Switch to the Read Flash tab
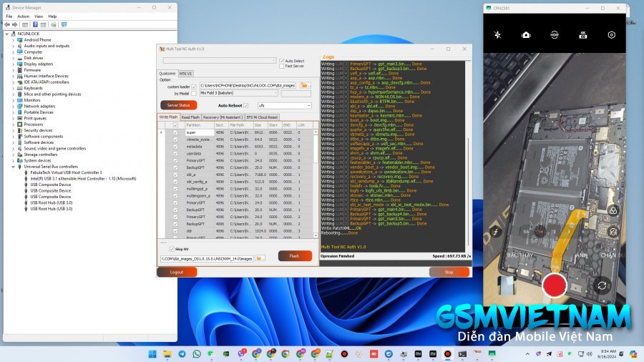Image resolution: width=644 pixels, height=362 pixels. [190, 117]
